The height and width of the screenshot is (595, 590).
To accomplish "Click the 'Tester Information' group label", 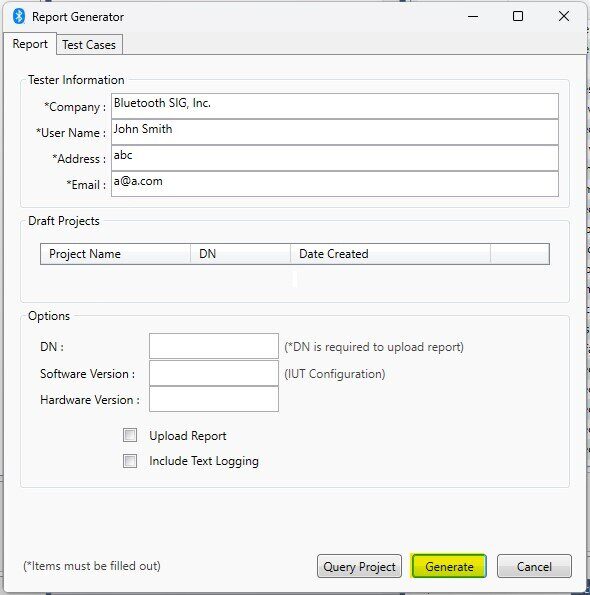I will (x=76, y=80).
